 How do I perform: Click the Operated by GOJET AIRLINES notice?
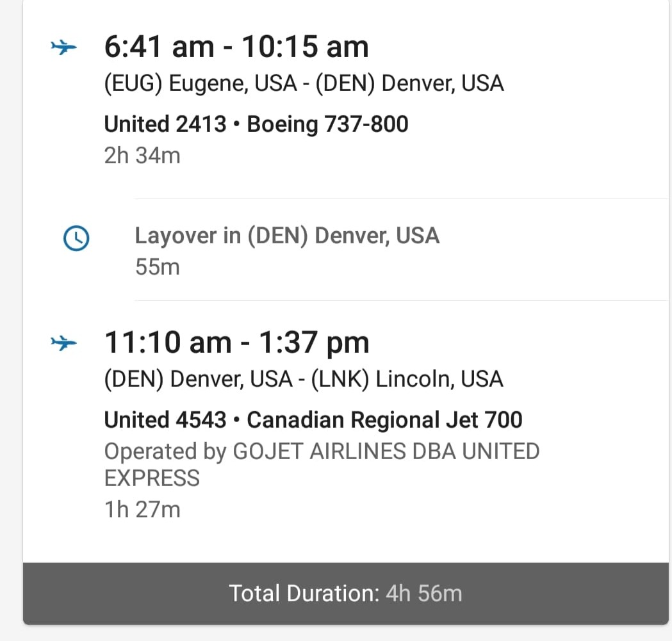(x=322, y=464)
